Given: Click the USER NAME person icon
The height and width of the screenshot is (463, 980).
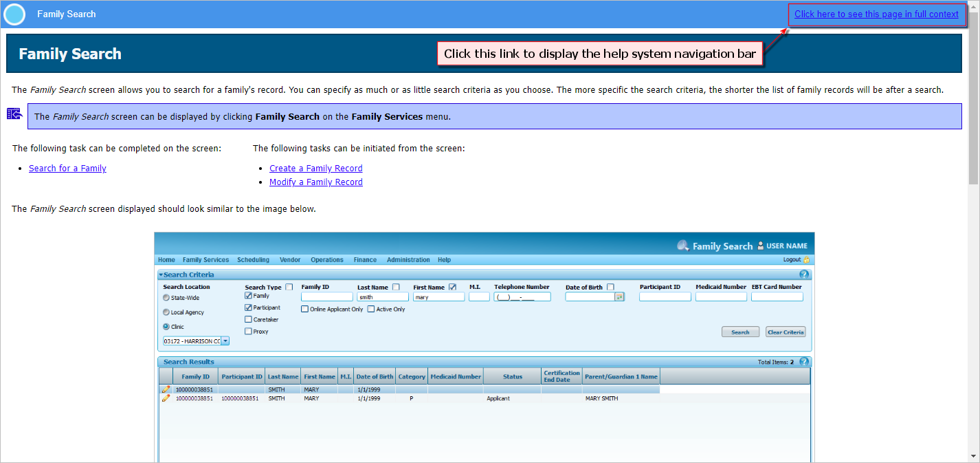Looking at the screenshot, I should [760, 245].
